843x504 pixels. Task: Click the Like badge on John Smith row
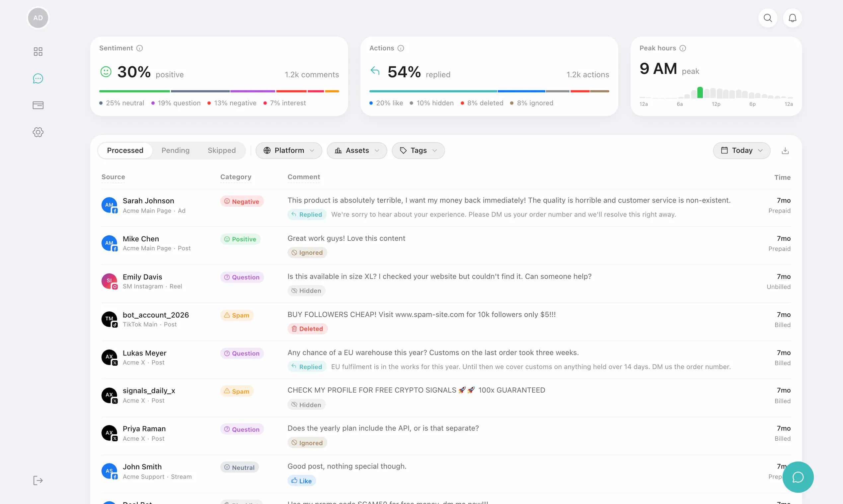click(301, 481)
